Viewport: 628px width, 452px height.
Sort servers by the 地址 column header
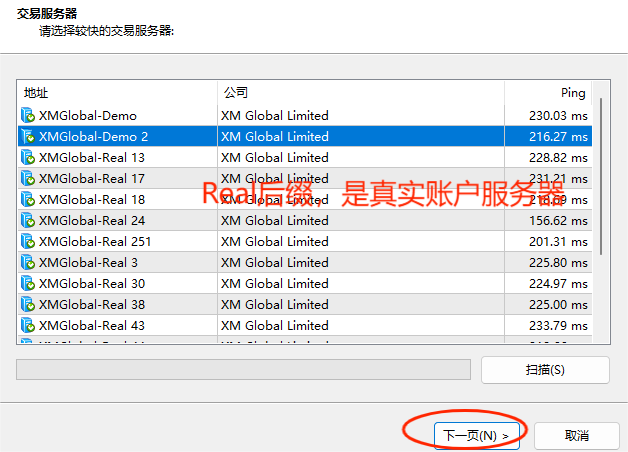coord(117,93)
